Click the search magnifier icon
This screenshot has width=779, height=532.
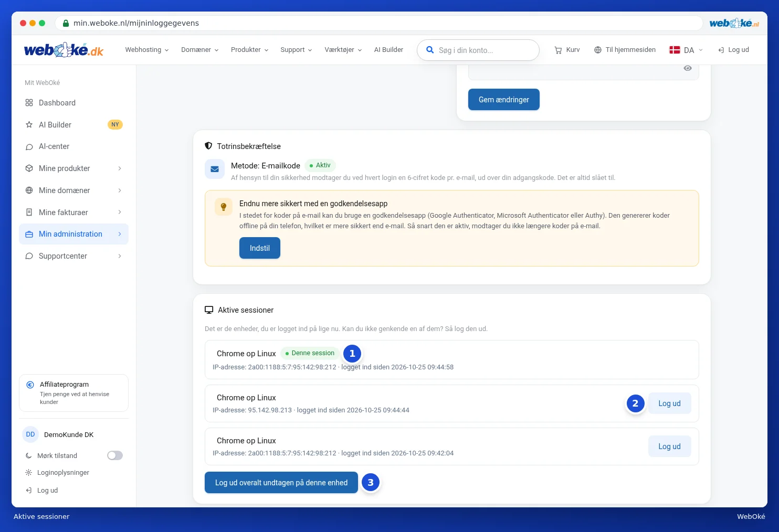click(430, 50)
